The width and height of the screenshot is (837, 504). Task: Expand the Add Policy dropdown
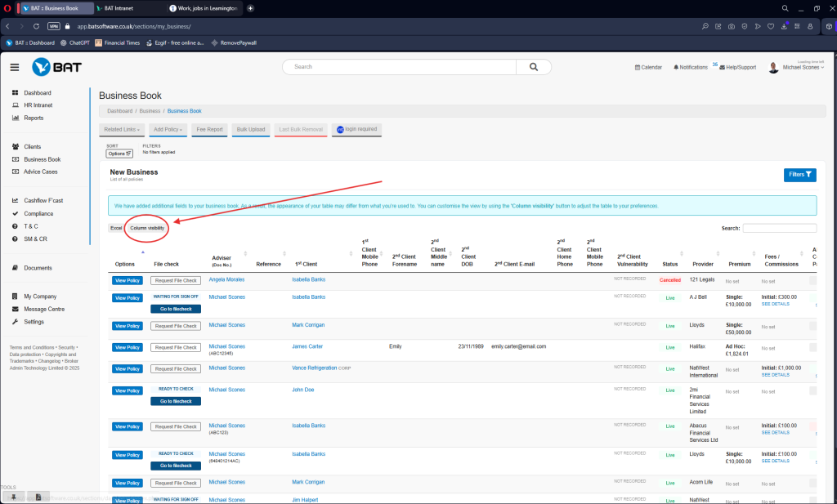[x=168, y=129]
